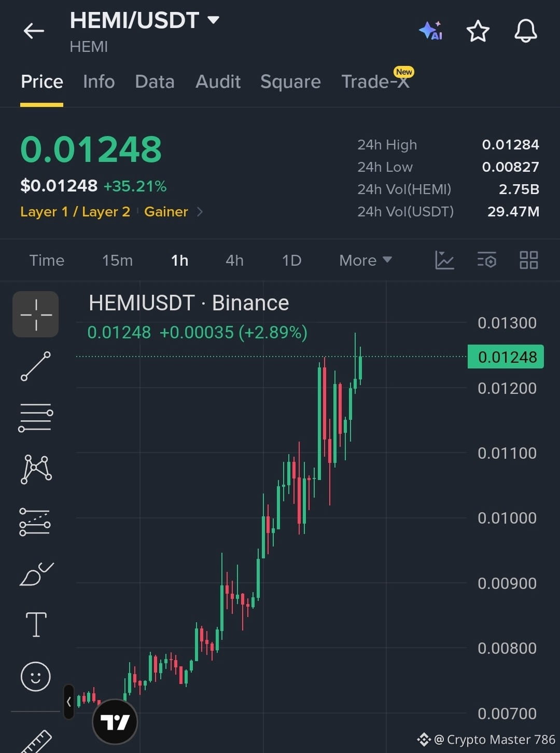
Task: Select the 4h interval
Action: coord(234,260)
